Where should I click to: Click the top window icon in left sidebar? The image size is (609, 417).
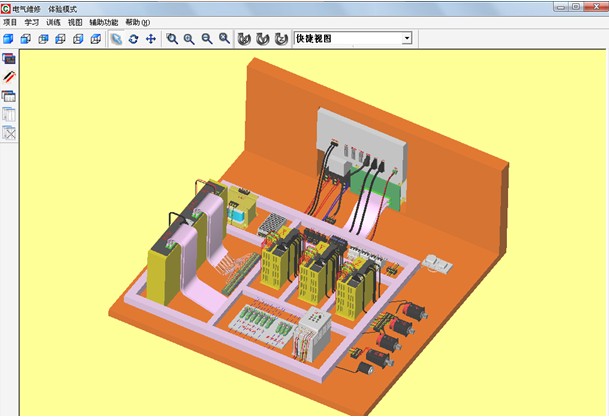coord(9,59)
